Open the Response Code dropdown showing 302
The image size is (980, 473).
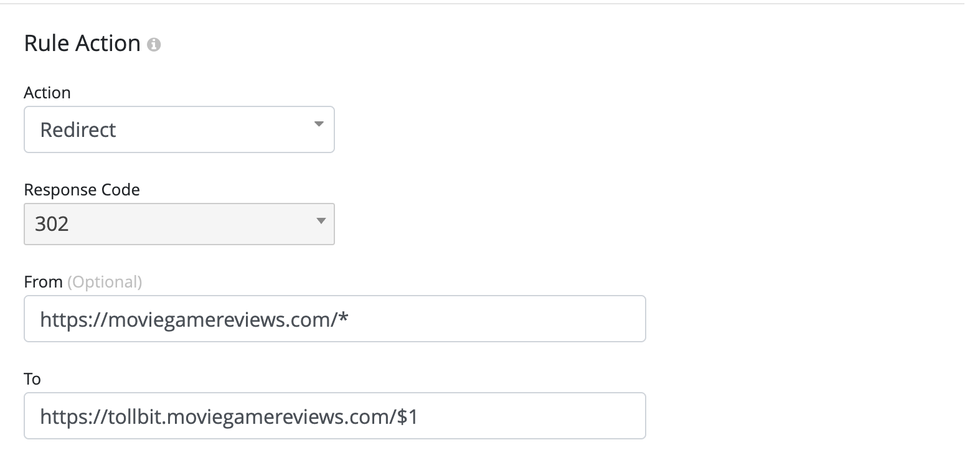[x=179, y=224]
